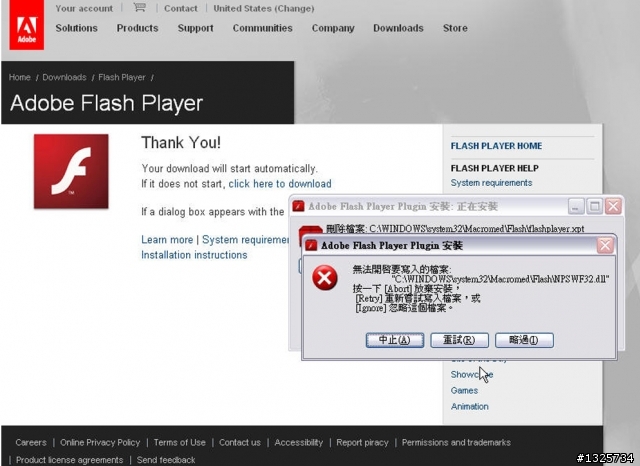Click the Flash icon in the installer window title bar
This screenshot has width=640, height=466.
point(298,206)
